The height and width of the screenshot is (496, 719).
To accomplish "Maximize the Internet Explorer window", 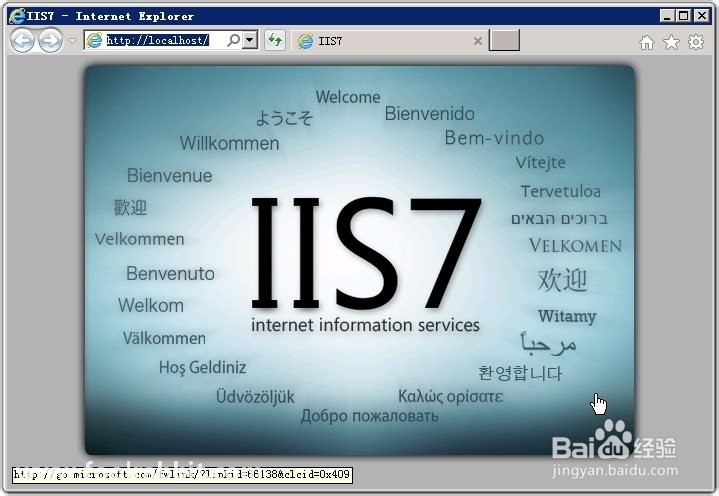I will point(683,16).
